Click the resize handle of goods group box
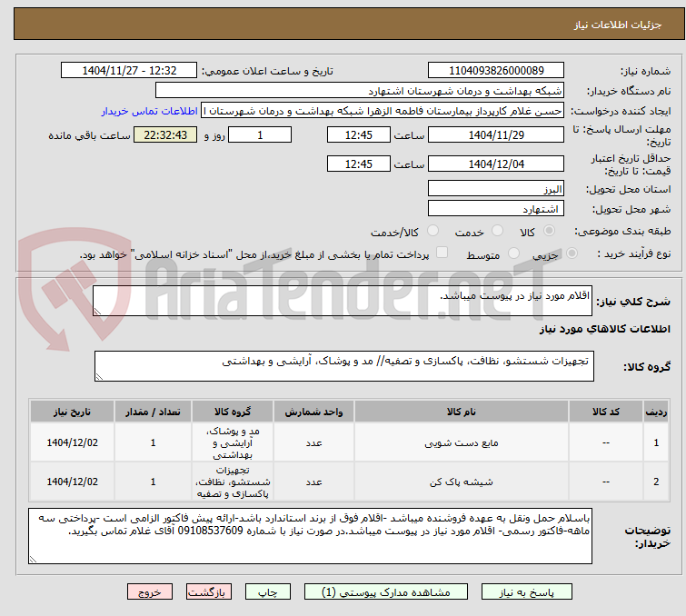686x616 pixels. pyautogui.click(x=99, y=377)
